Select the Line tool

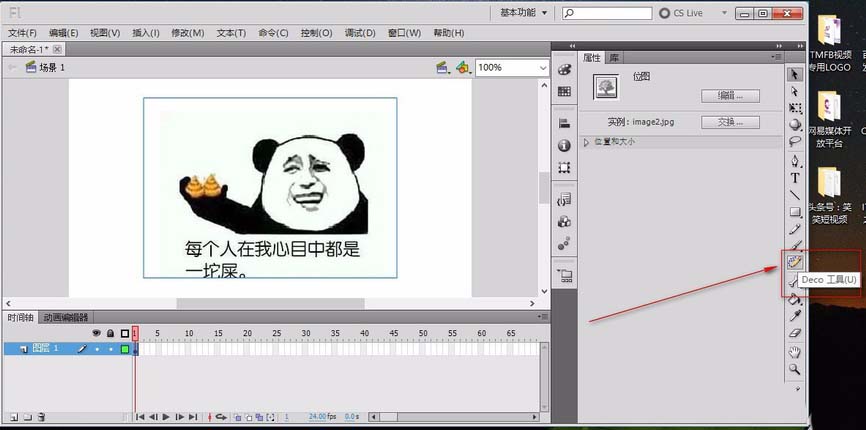pyautogui.click(x=794, y=195)
